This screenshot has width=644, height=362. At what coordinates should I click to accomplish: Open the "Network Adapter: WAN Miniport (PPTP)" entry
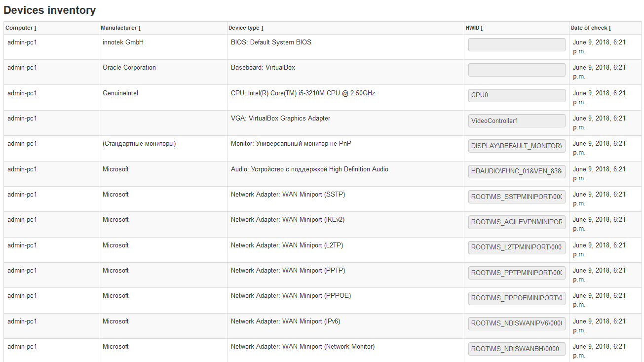click(287, 270)
